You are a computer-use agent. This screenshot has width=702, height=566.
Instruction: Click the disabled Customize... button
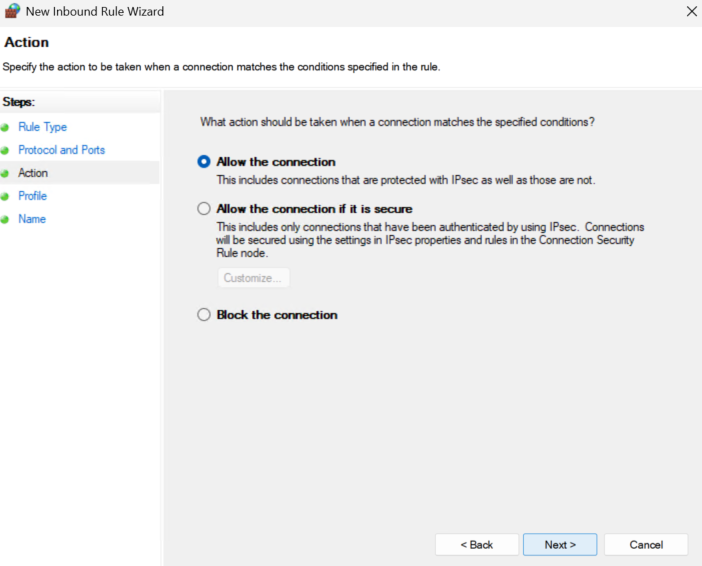(253, 278)
